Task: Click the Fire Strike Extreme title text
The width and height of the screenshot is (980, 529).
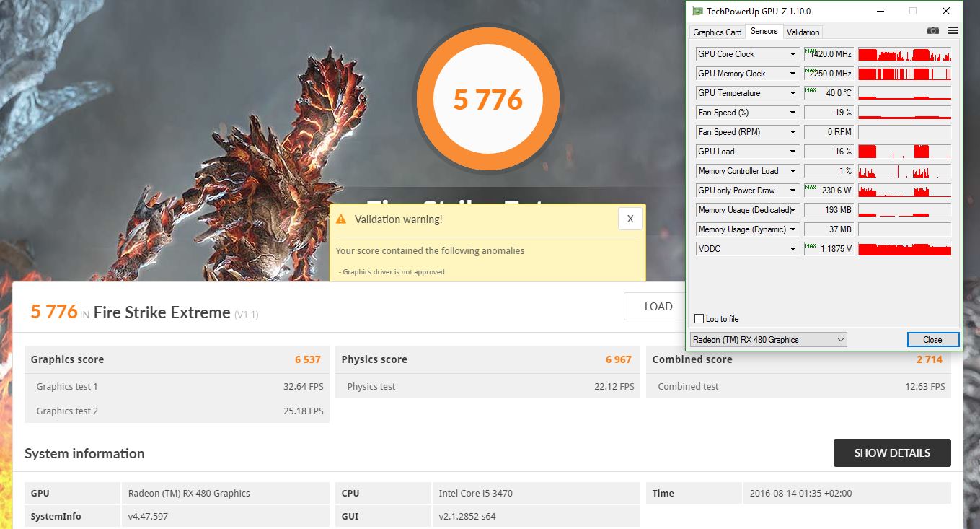Action: (x=162, y=313)
